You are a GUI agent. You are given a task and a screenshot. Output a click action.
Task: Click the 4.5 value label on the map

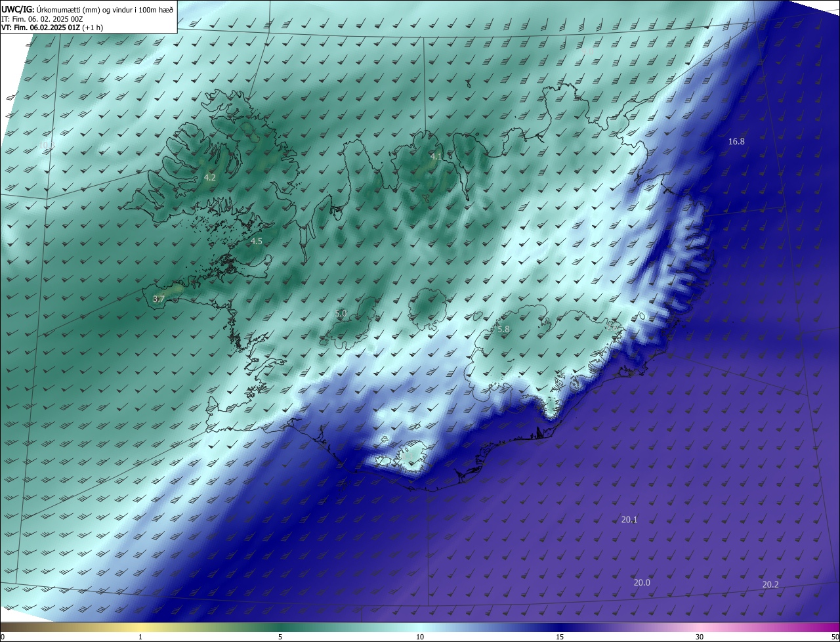(x=257, y=242)
